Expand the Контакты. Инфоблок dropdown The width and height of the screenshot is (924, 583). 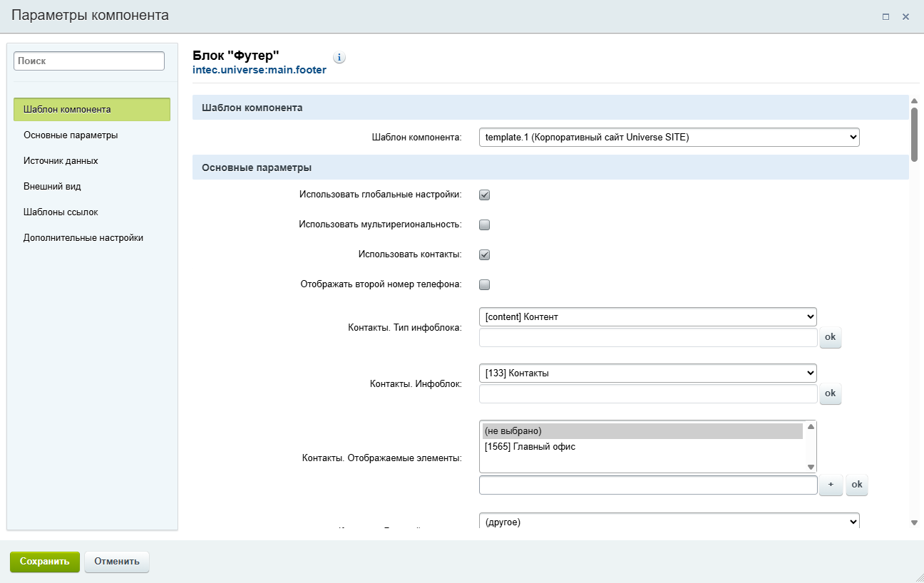tap(647, 373)
